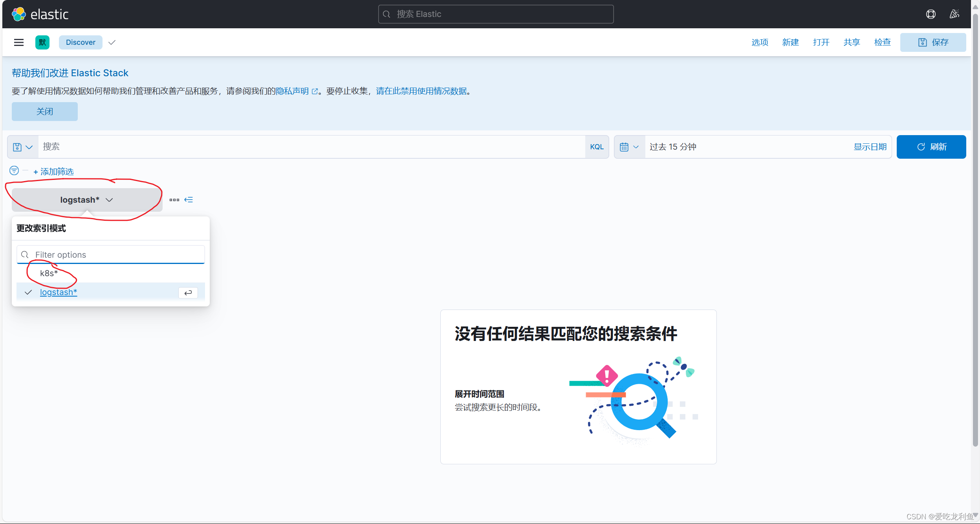The height and width of the screenshot is (524, 980).
Task: Open the 共享 menu
Action: pos(852,42)
